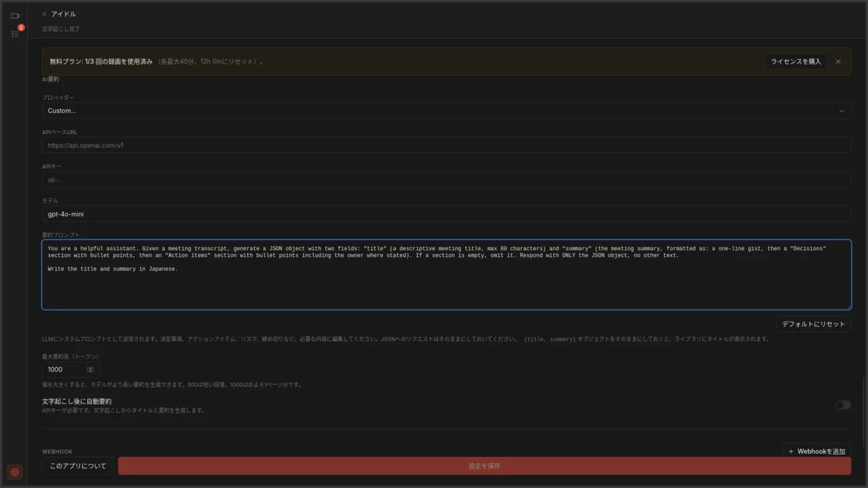Click the Webhookを追加 button
This screenshot has width=868, height=488.
point(816,451)
